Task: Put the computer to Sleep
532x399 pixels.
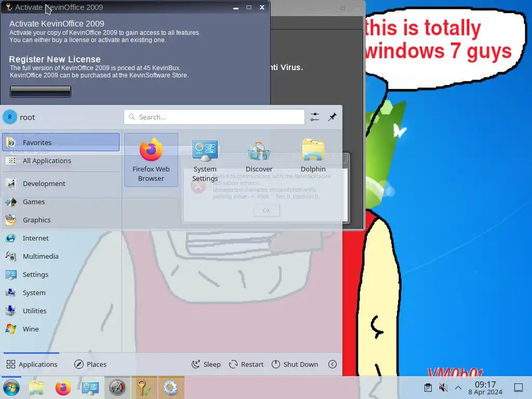Action: (206, 364)
